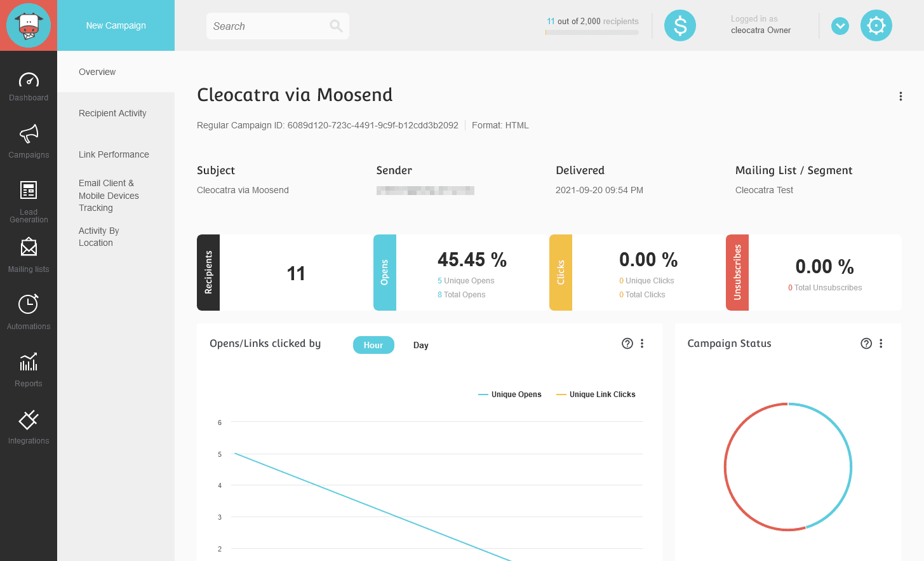Open campaign title three-dot menu
Image resolution: width=924 pixels, height=561 pixels.
pyautogui.click(x=901, y=97)
